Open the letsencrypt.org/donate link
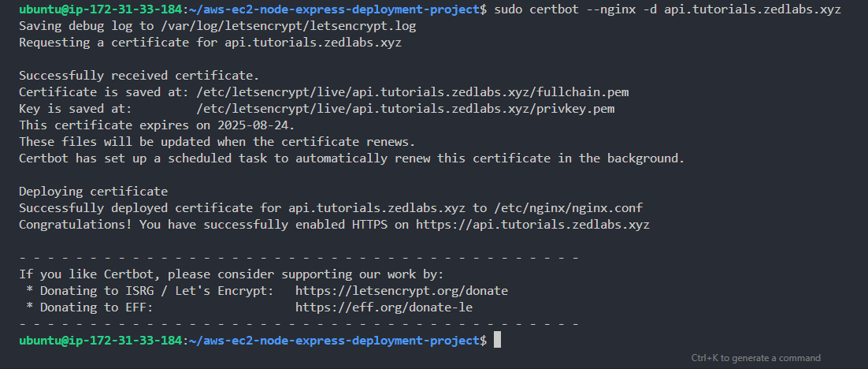The width and height of the screenshot is (868, 369). (401, 291)
